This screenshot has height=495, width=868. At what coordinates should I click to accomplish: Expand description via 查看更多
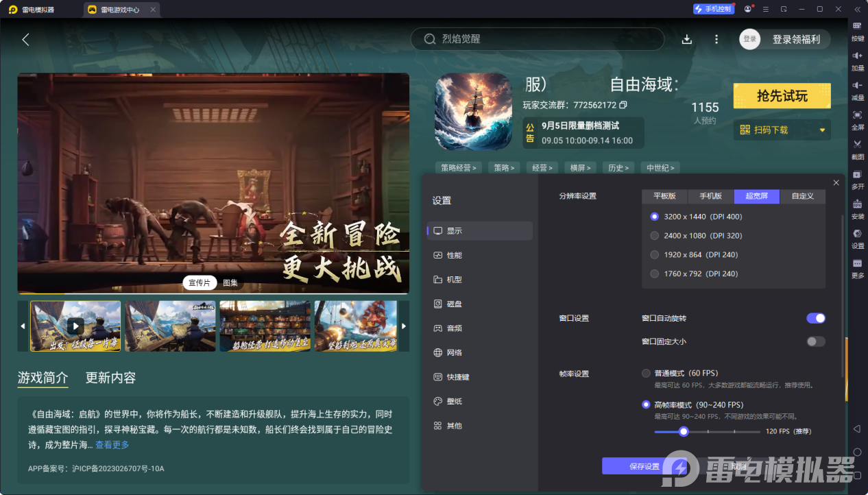click(x=112, y=445)
